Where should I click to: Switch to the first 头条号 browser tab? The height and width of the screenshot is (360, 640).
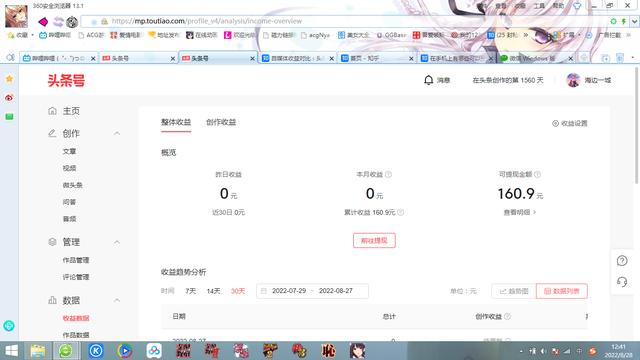[x=138, y=58]
